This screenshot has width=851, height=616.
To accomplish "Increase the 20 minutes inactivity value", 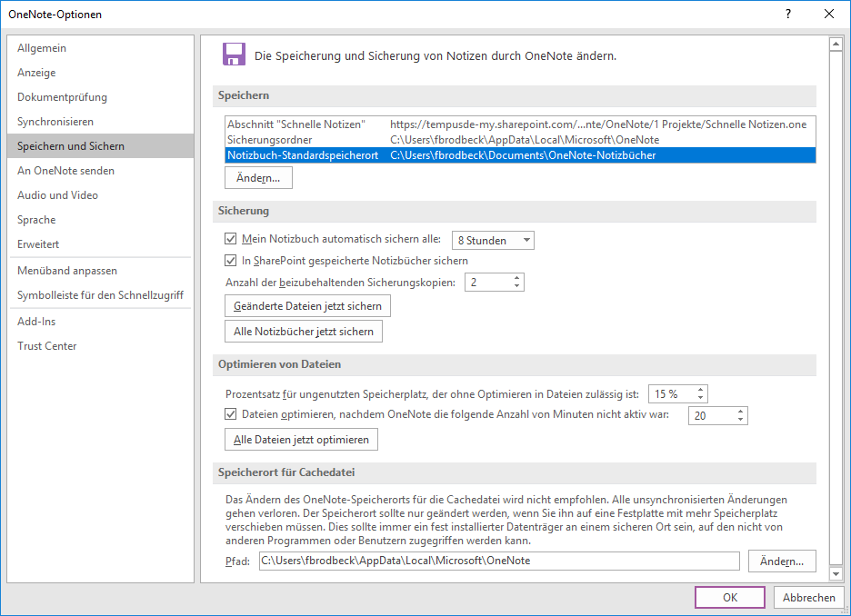I will [x=740, y=412].
